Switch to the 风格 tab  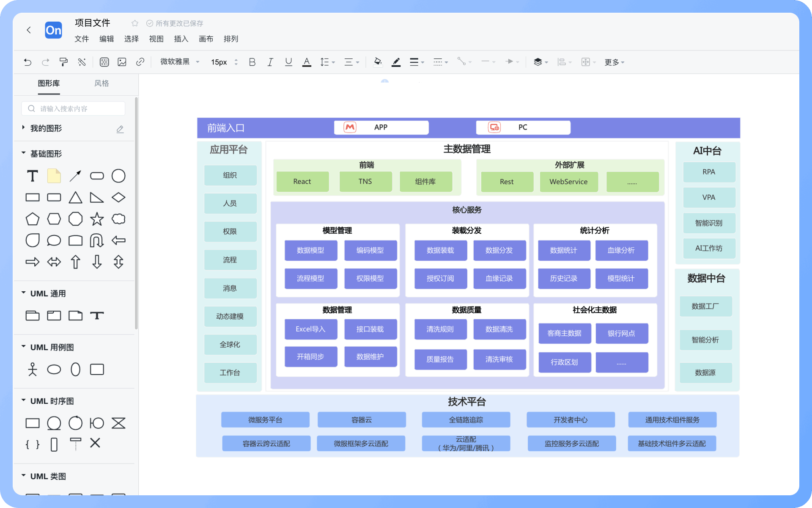(x=101, y=83)
